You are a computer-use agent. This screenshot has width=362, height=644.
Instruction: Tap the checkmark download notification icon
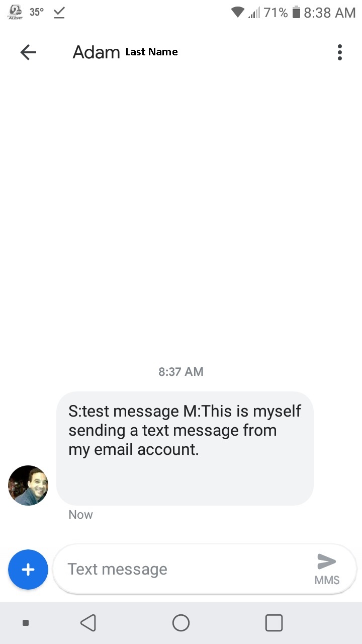coord(59,13)
